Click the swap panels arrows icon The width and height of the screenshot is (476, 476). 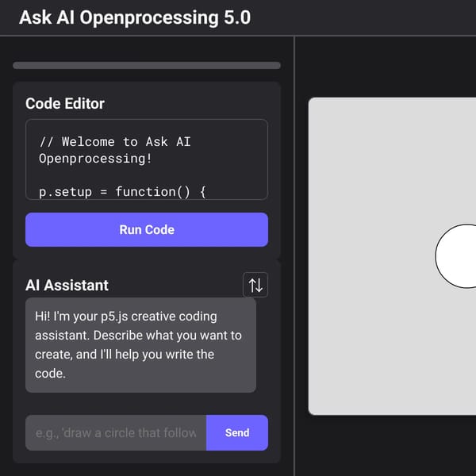(x=255, y=285)
